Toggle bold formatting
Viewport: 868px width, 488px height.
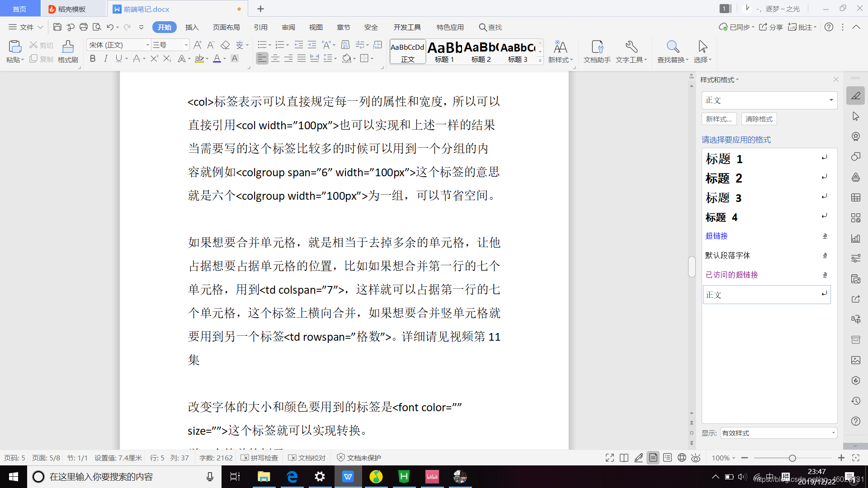(93, 58)
